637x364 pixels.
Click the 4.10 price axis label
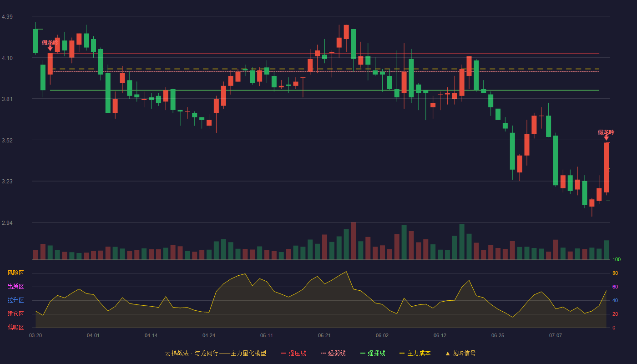[7, 58]
